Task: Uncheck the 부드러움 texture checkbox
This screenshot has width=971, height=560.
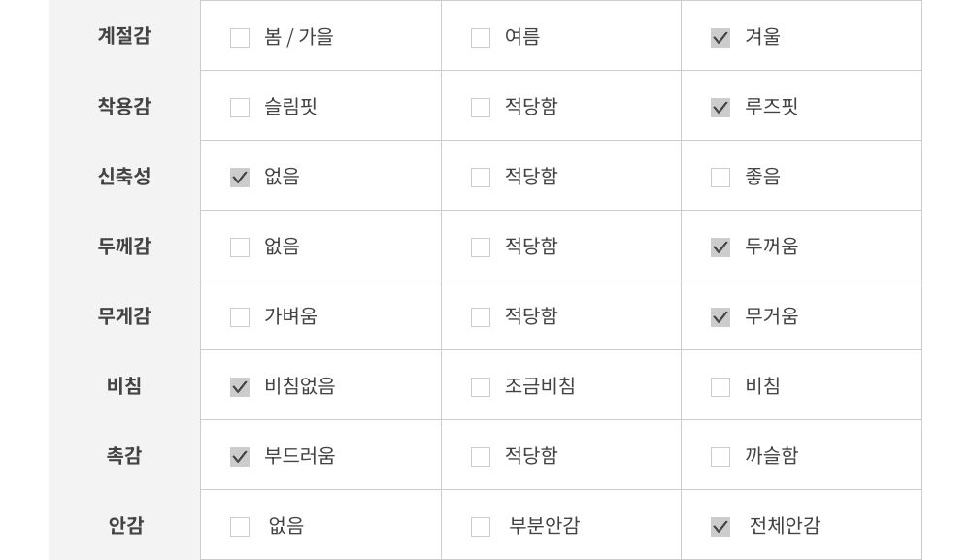Action: coord(240,457)
